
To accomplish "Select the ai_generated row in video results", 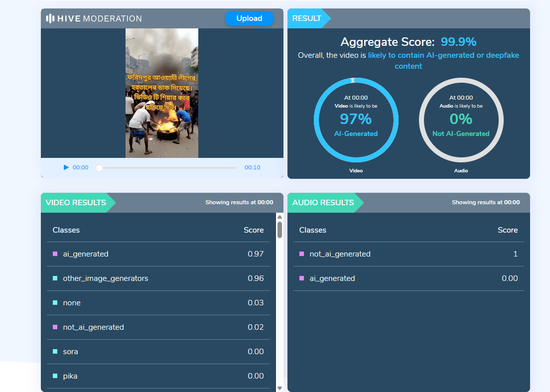I will pos(158,254).
